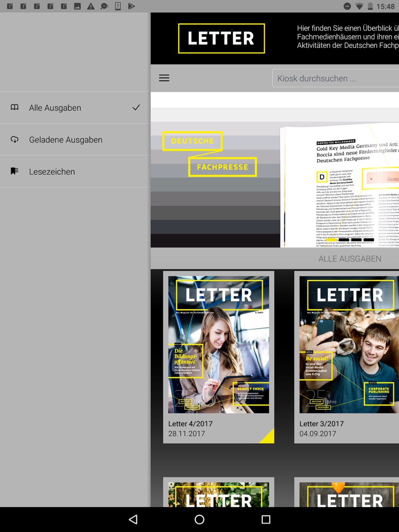Viewport: 399px width, 532px height.
Task: Click the date "04.09.2017"
Action: [x=318, y=433]
